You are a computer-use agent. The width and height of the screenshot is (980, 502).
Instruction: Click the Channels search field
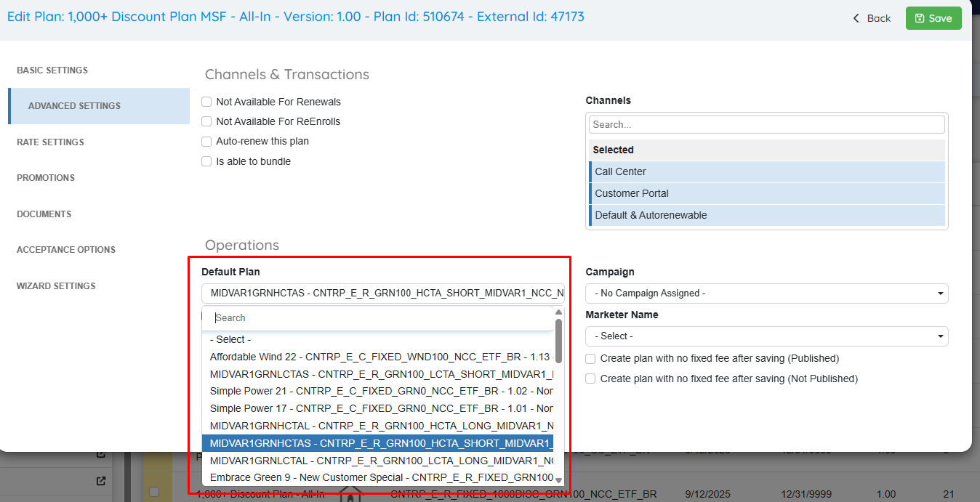tap(766, 125)
